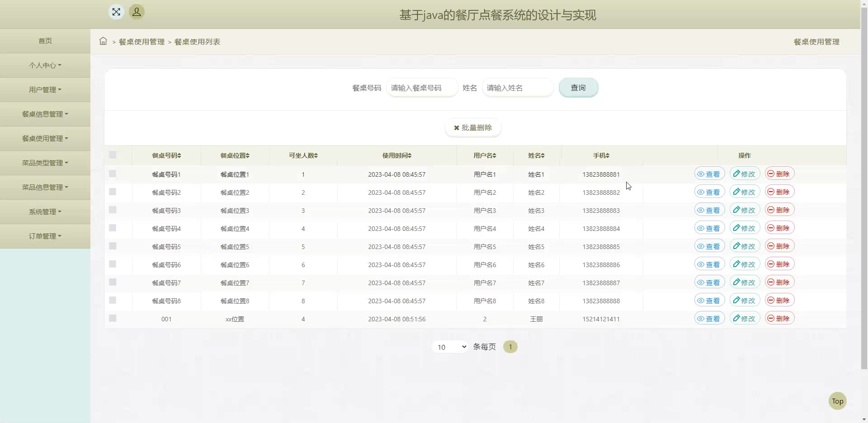Select phone cell 13823888885

(601, 247)
